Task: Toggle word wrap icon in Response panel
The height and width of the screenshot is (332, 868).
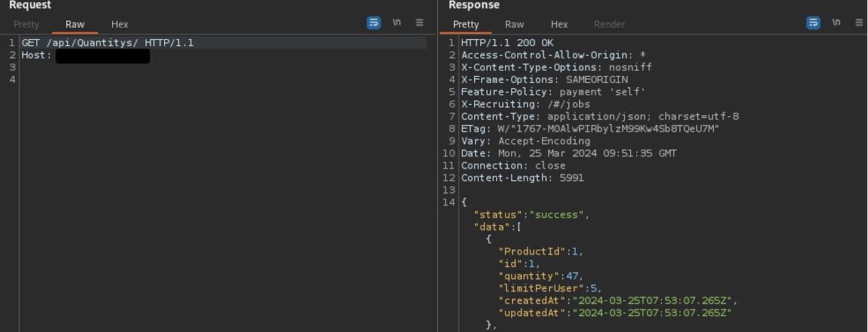Action: (x=813, y=23)
